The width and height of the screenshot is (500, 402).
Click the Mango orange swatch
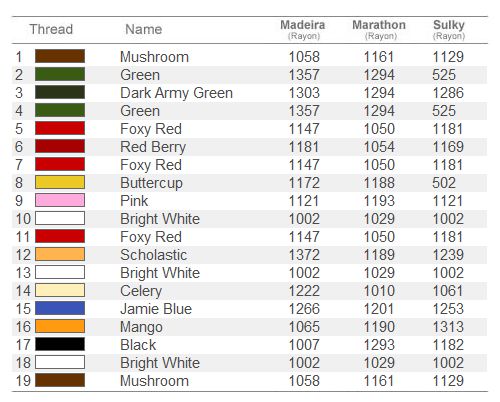point(60,326)
